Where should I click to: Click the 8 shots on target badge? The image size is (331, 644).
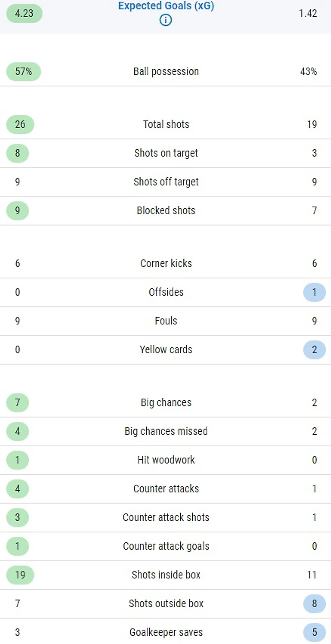tap(17, 153)
